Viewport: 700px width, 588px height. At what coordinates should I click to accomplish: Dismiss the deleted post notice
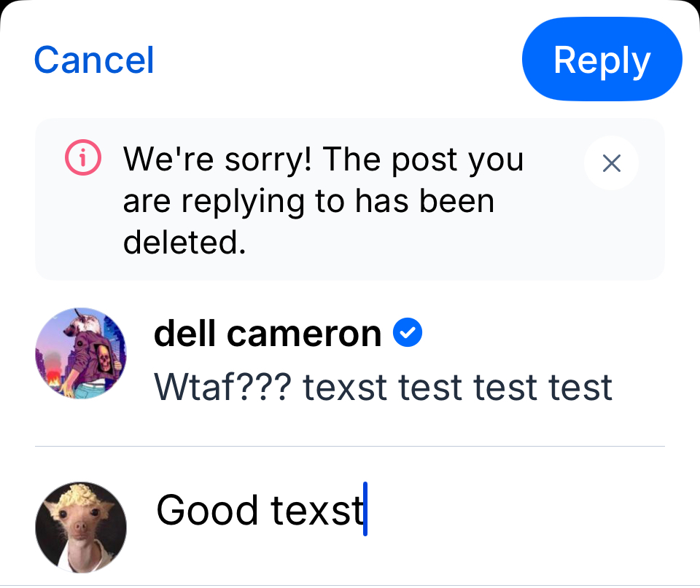tap(611, 163)
